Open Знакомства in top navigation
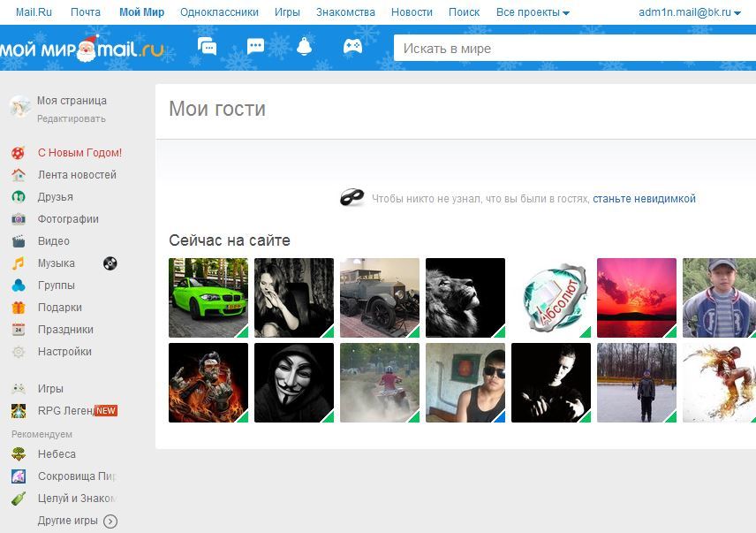Image resolution: width=756 pixels, height=533 pixels. click(345, 12)
